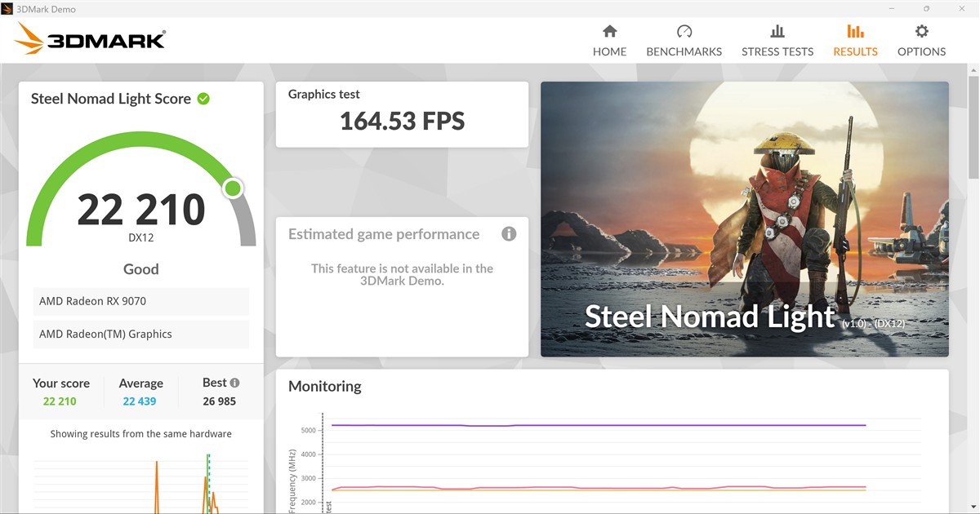Click the 3DMark logo
The height and width of the screenshot is (514, 980).
pyautogui.click(x=91, y=38)
